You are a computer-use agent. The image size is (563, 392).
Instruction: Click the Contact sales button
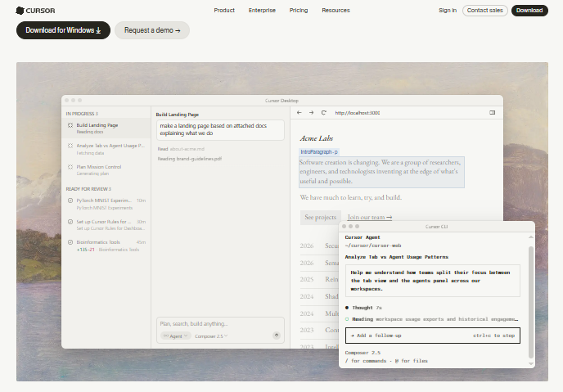point(484,11)
